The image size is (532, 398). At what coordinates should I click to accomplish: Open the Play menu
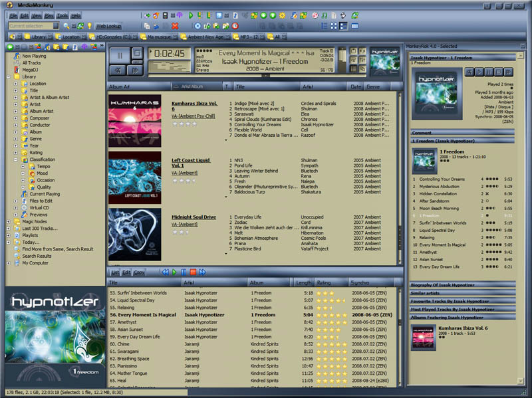coord(49,15)
